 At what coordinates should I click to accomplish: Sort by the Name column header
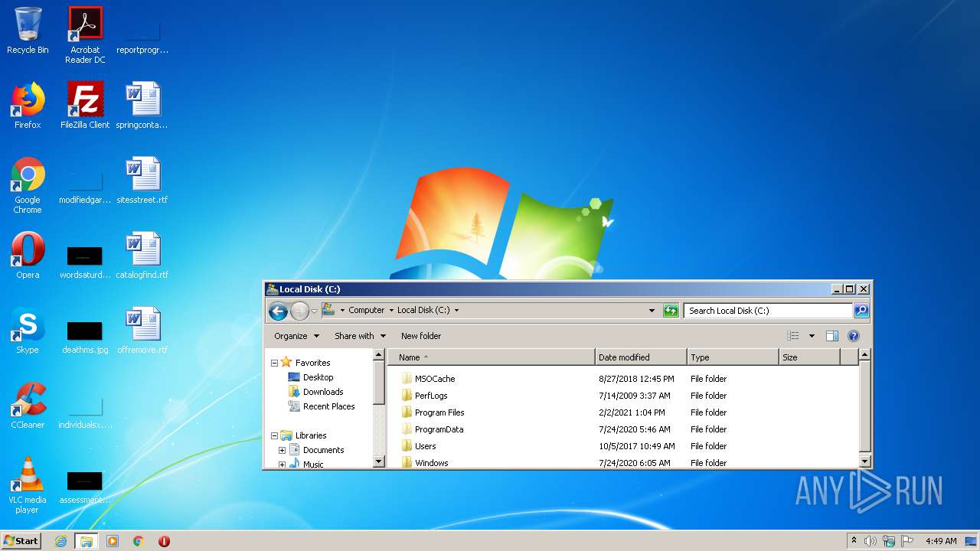pos(491,357)
